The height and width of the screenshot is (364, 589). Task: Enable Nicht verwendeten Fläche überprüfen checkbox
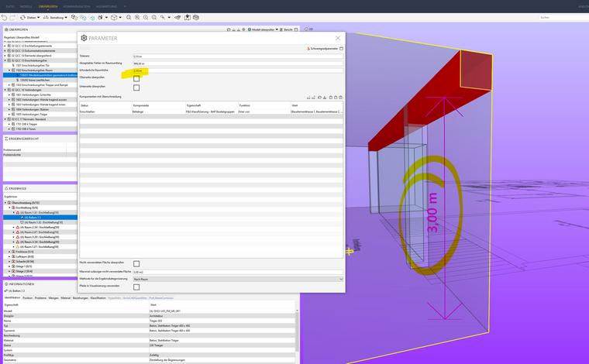(136, 264)
